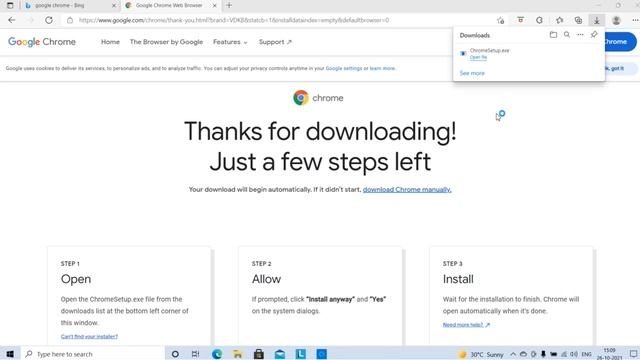
Task: Click the browser address bar URL
Action: (233, 20)
